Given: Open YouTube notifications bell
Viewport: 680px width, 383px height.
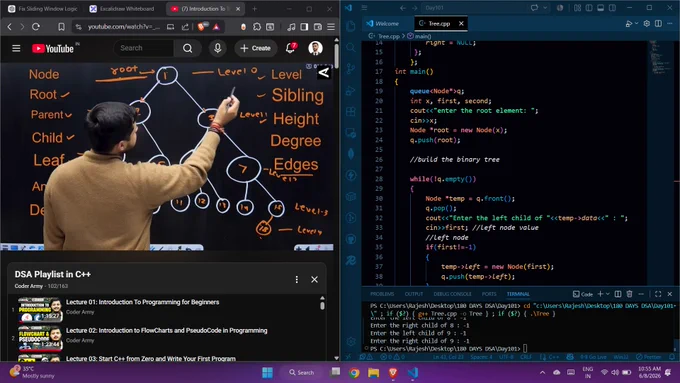Looking at the screenshot, I should click(291, 48).
